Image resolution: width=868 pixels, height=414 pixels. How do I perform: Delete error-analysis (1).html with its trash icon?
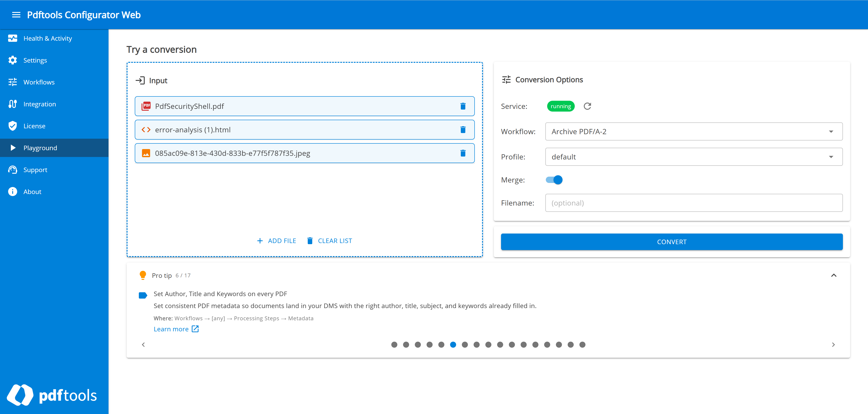point(463,130)
